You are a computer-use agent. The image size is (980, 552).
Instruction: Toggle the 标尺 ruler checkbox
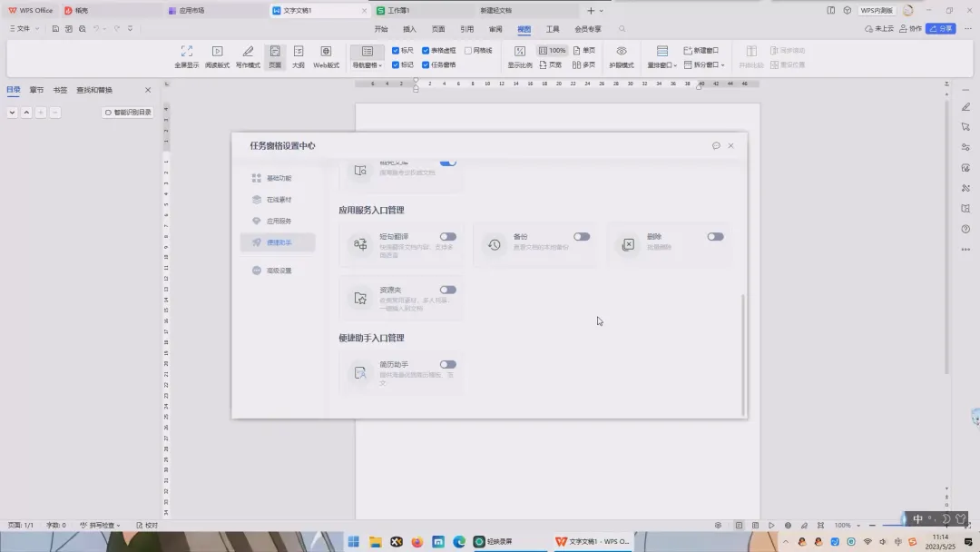click(x=396, y=51)
